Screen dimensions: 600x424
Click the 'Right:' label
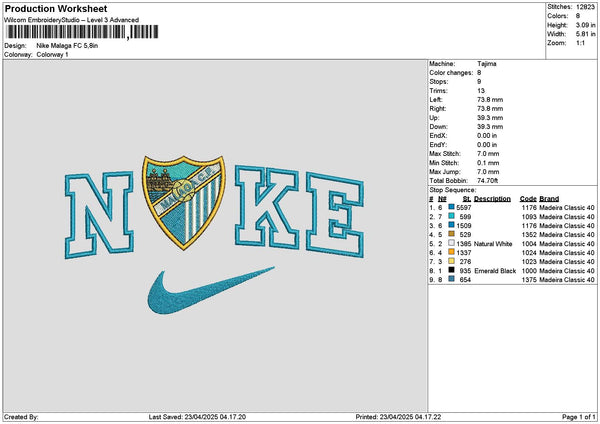pos(437,109)
